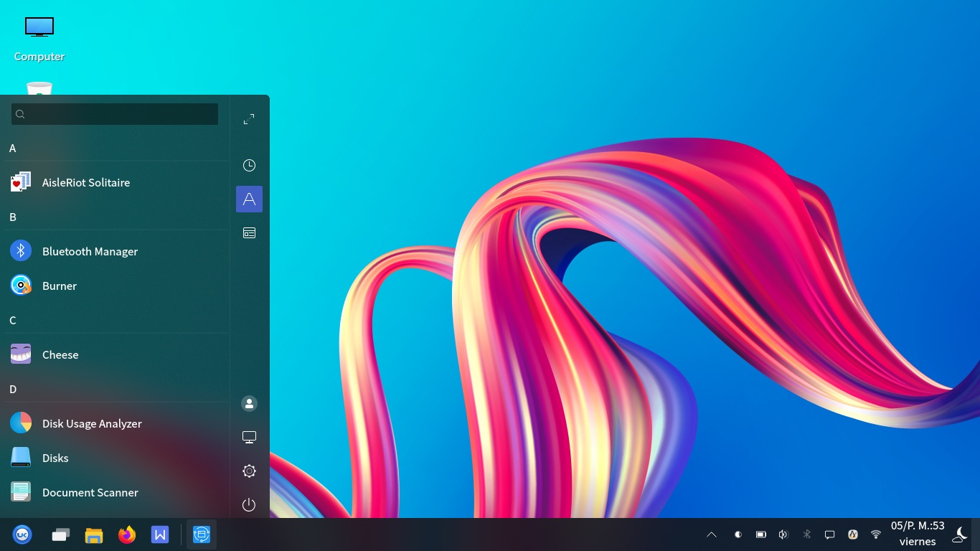Start the Cheese webcam app

coord(60,354)
